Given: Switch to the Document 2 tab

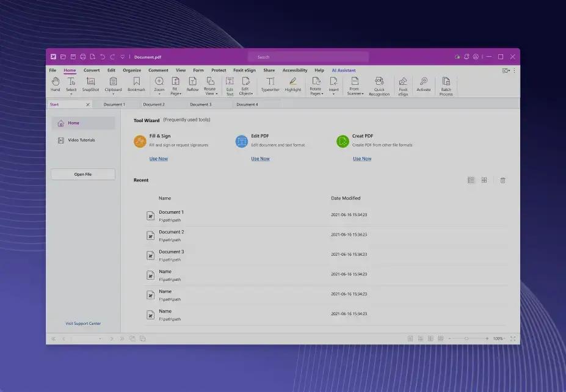Looking at the screenshot, I should point(154,104).
